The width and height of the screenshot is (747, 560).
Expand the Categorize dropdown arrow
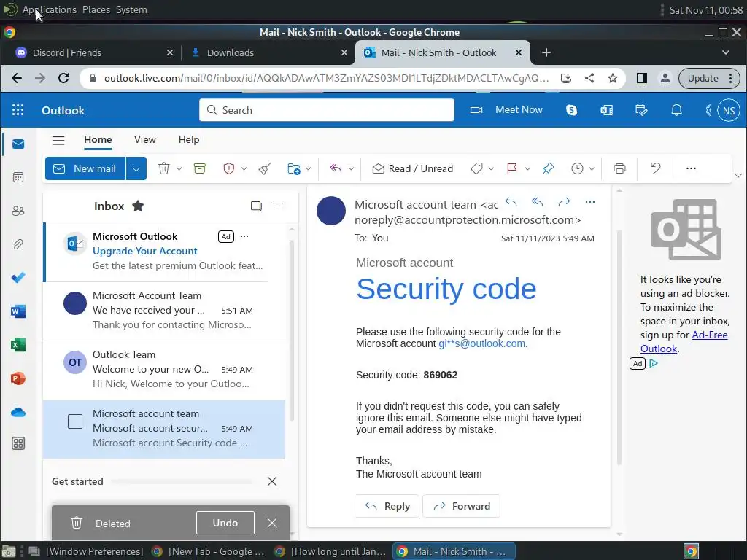tap(491, 168)
